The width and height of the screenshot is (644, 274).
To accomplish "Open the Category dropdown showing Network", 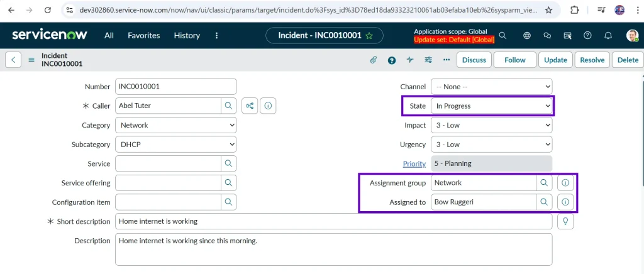I will [176, 125].
